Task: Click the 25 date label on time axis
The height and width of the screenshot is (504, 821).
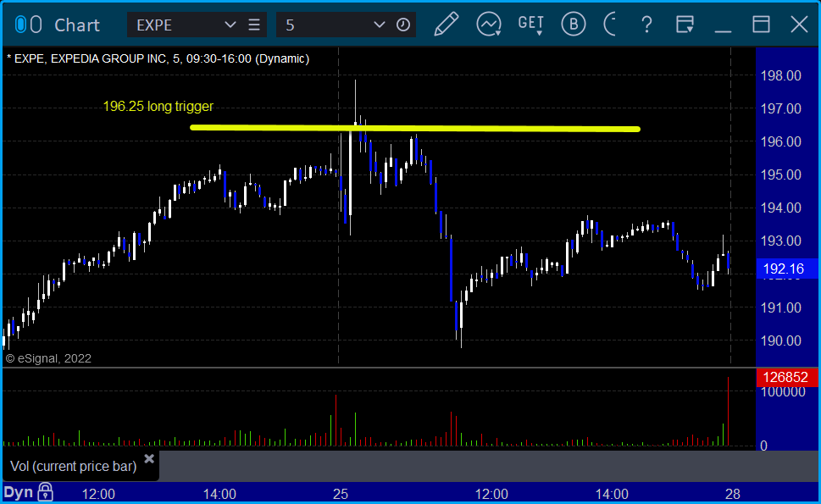Action: (341, 494)
